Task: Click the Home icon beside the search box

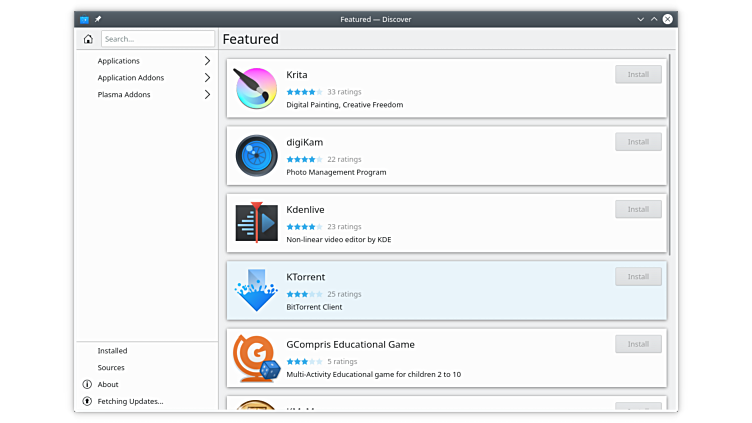Action: coord(88,39)
